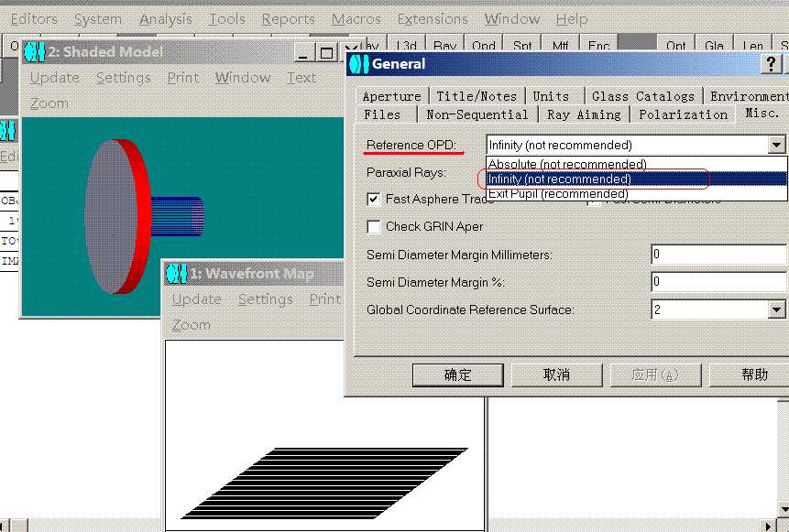Click the Opt toolbar button
Image resolution: width=789 pixels, height=532 pixels.
[675, 44]
